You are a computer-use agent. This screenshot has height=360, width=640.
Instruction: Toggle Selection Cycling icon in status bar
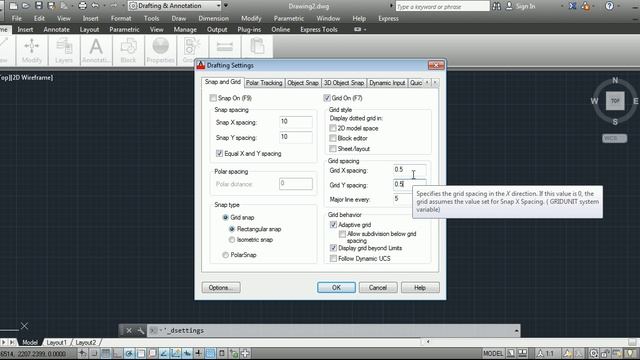click(x=233, y=353)
